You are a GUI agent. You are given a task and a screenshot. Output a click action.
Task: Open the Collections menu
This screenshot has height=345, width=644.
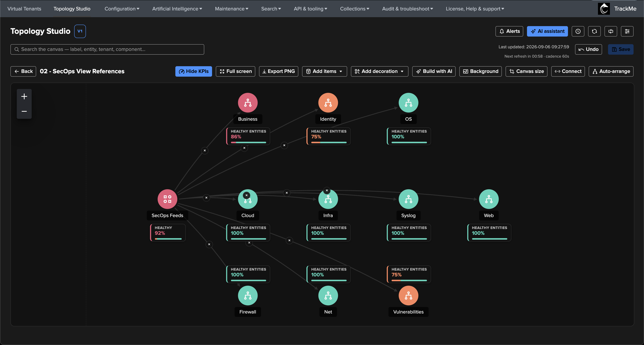(x=354, y=9)
